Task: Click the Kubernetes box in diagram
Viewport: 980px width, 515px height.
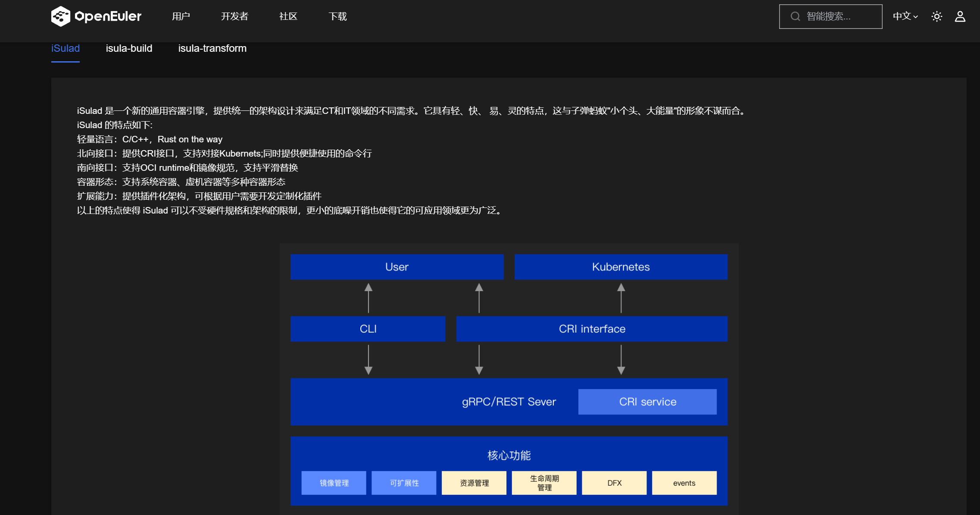Action: (621, 267)
